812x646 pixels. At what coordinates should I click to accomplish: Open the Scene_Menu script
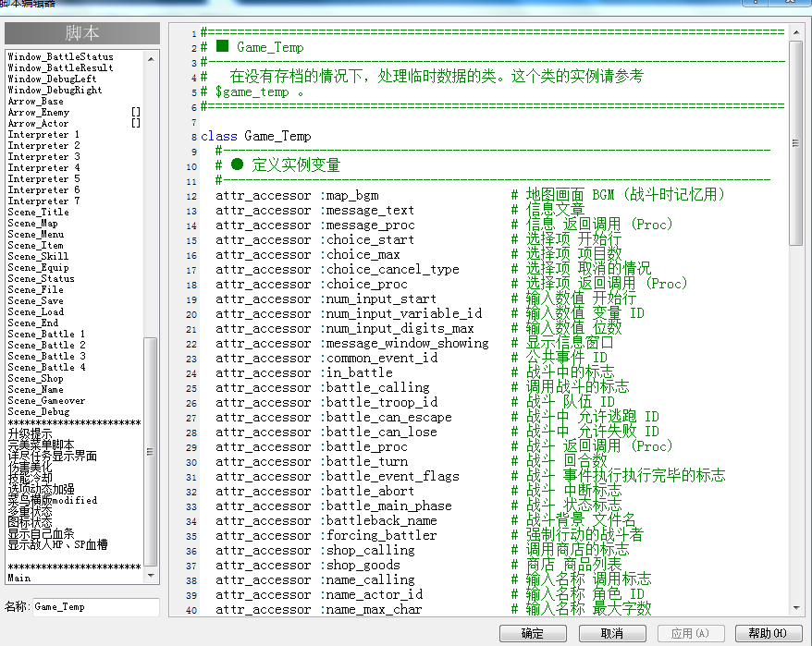tap(36, 235)
